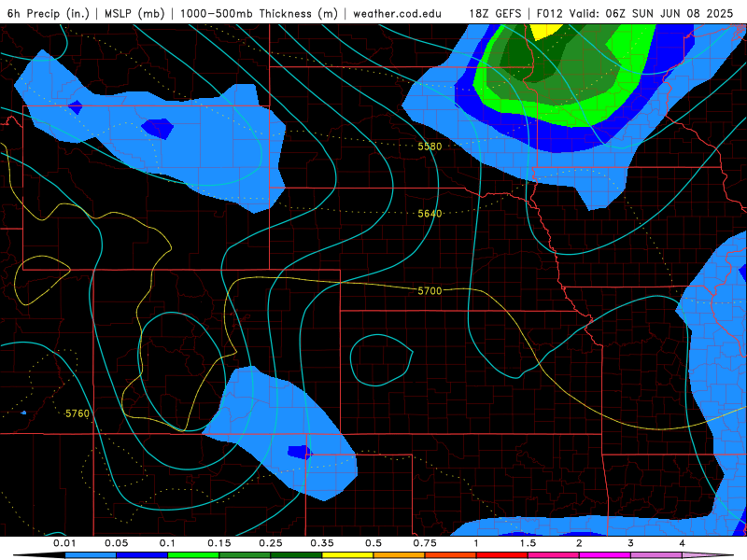Image resolution: width=747 pixels, height=560 pixels.
Task: Click the '18Z GEFS' model run text
Action: 495,13
